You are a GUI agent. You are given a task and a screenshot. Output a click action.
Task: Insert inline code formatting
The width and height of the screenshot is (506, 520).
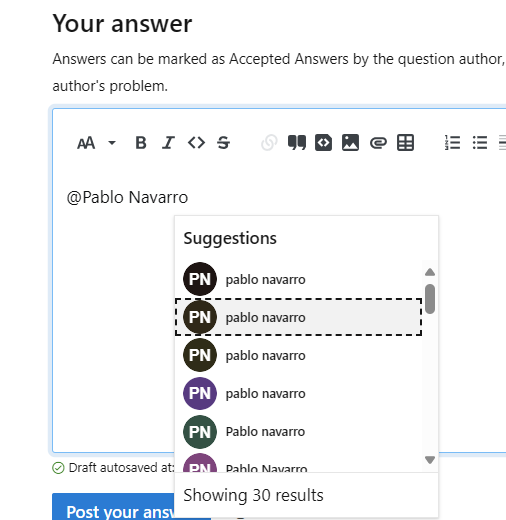coord(196,143)
